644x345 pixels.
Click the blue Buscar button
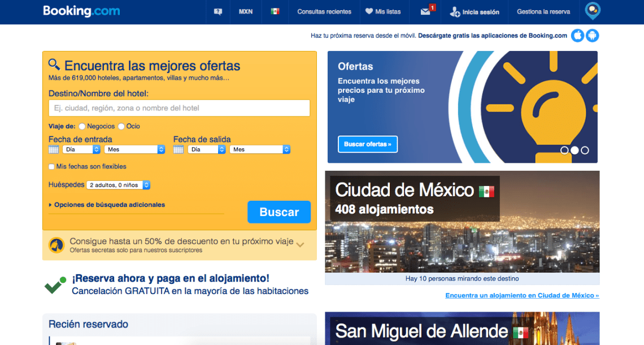tap(279, 212)
